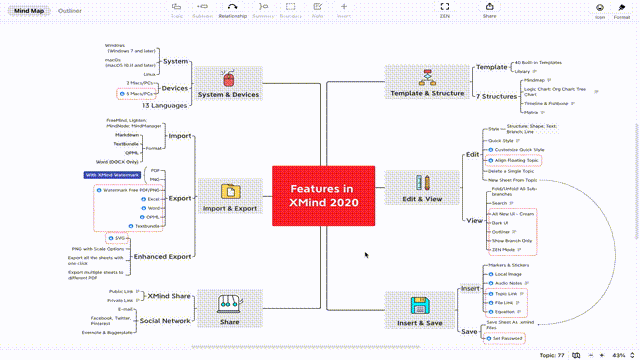Screen dimensions: 640x360
Task: Select the System & Devices main topic
Action: 228,84
